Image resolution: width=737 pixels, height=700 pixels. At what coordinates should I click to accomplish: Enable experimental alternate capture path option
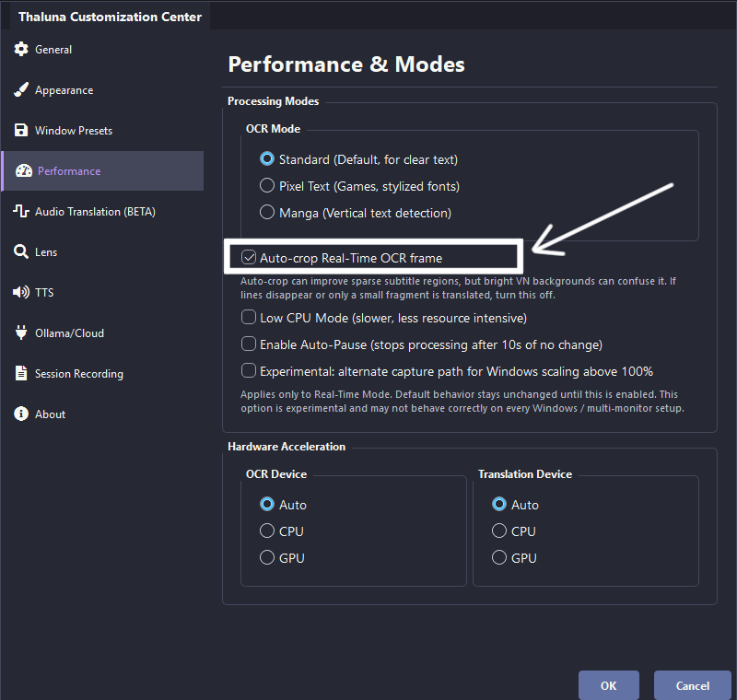pos(249,370)
